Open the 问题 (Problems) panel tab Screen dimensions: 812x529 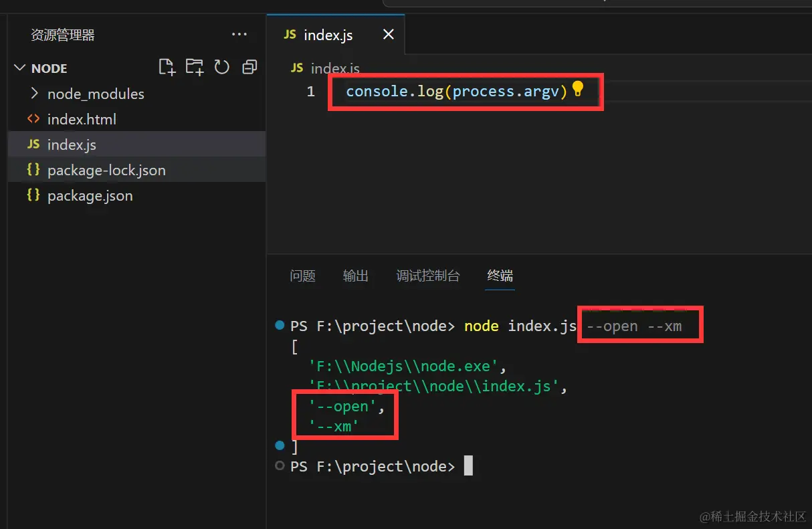[x=302, y=276]
